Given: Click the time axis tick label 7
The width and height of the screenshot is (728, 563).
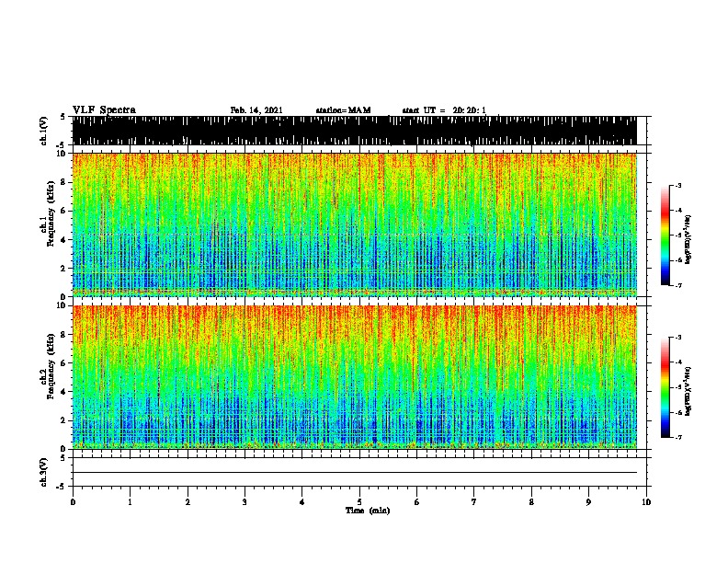Looking at the screenshot, I should tap(474, 501).
